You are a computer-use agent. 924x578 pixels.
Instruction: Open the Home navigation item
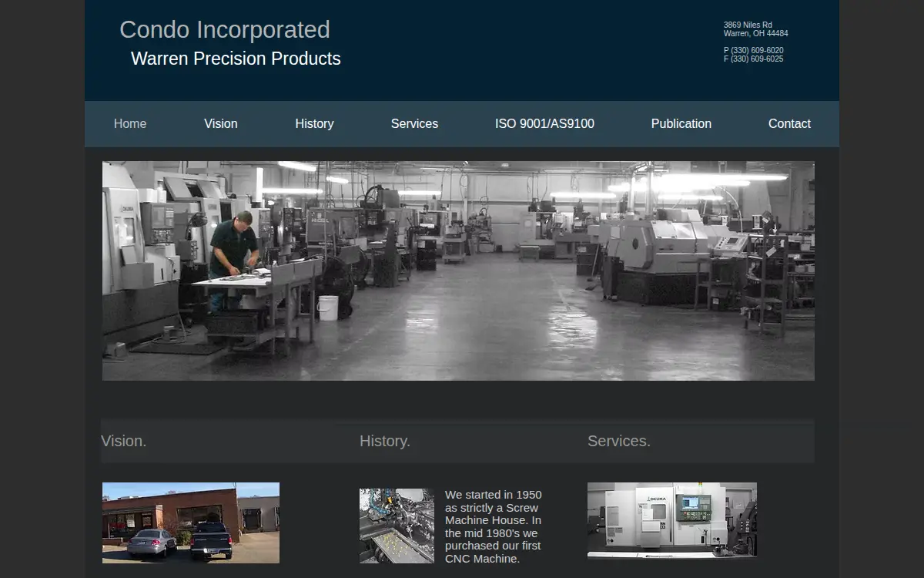tap(130, 123)
